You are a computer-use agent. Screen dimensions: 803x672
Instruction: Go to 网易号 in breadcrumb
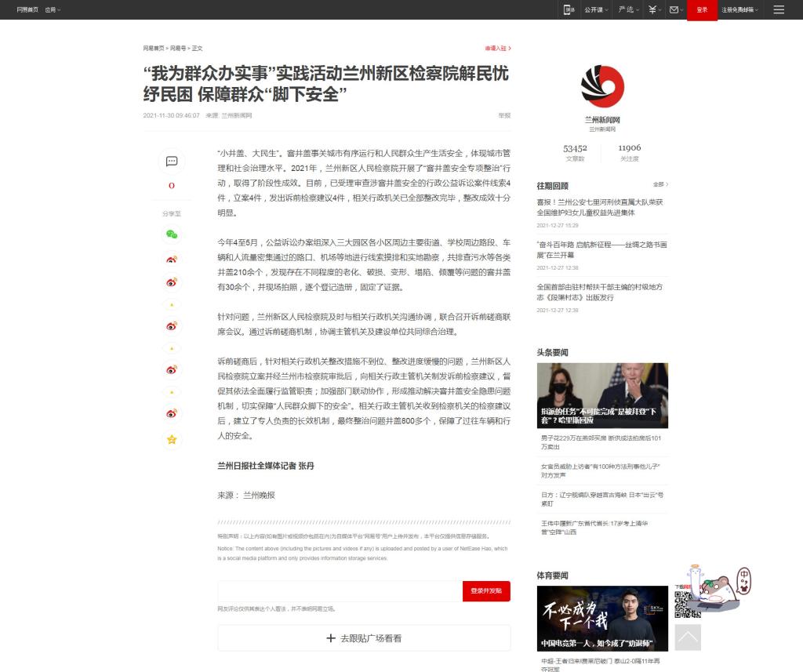tap(178, 48)
